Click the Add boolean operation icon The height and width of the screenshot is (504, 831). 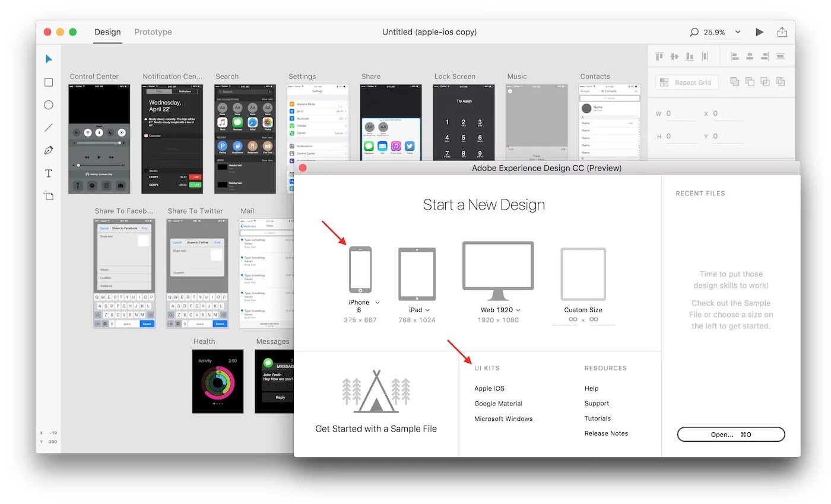(735, 82)
